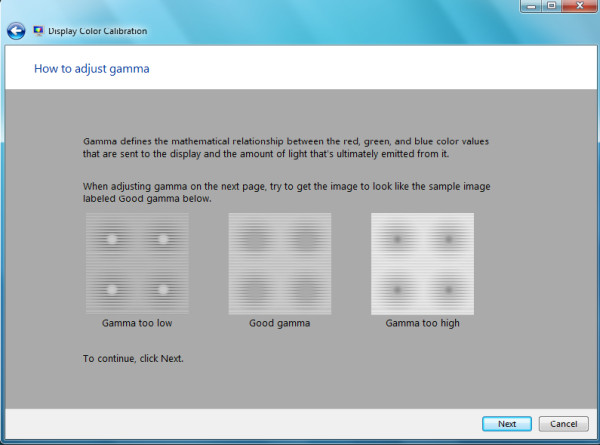Select the Gamma too low sample image
The height and width of the screenshot is (445, 600).
point(137,264)
